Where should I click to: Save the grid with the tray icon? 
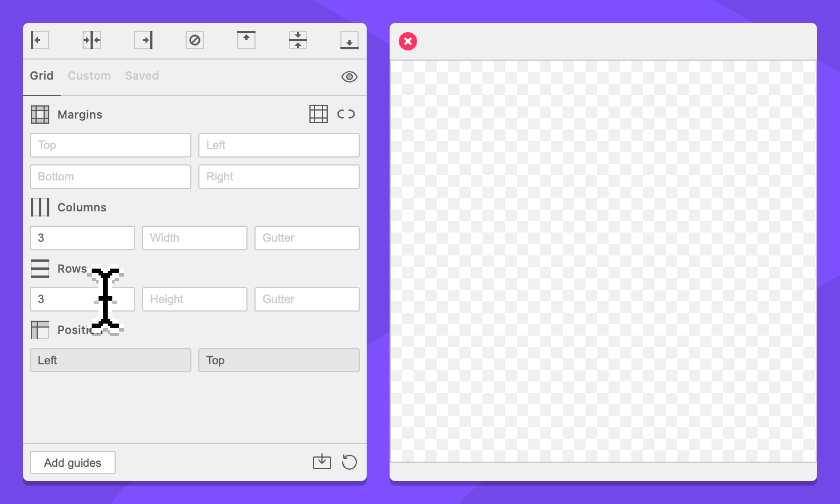[322, 462]
